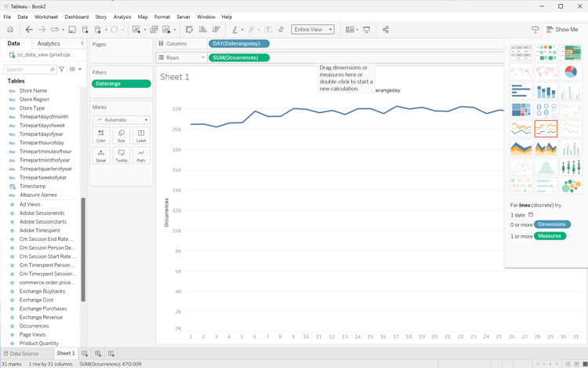This screenshot has width=588, height=368.
Task: Open the Analysis menu
Action: pyautogui.click(x=122, y=16)
